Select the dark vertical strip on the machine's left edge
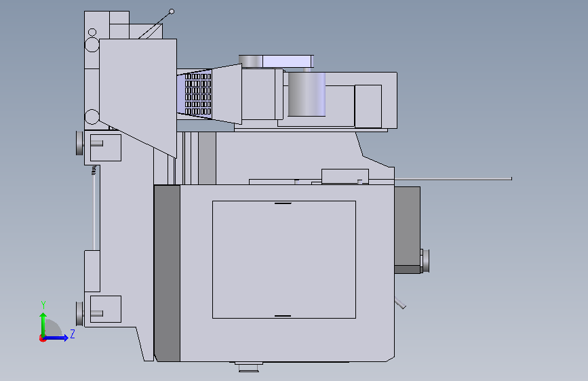588x381 pixels. pyautogui.click(x=168, y=273)
